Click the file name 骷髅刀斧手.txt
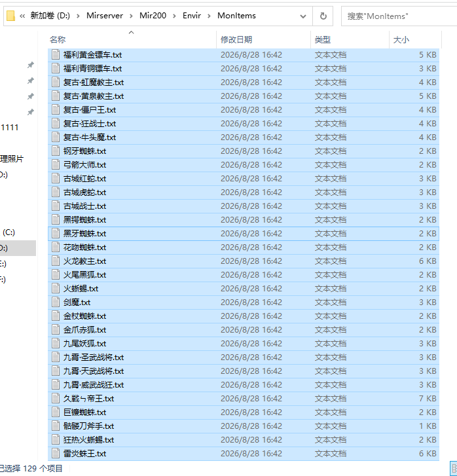The width and height of the screenshot is (457, 476). click(x=88, y=426)
